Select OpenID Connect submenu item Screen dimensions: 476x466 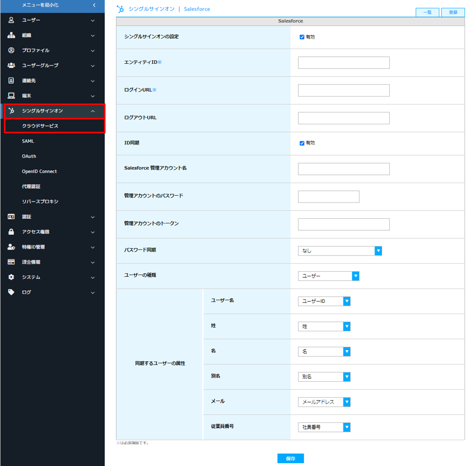coord(40,171)
